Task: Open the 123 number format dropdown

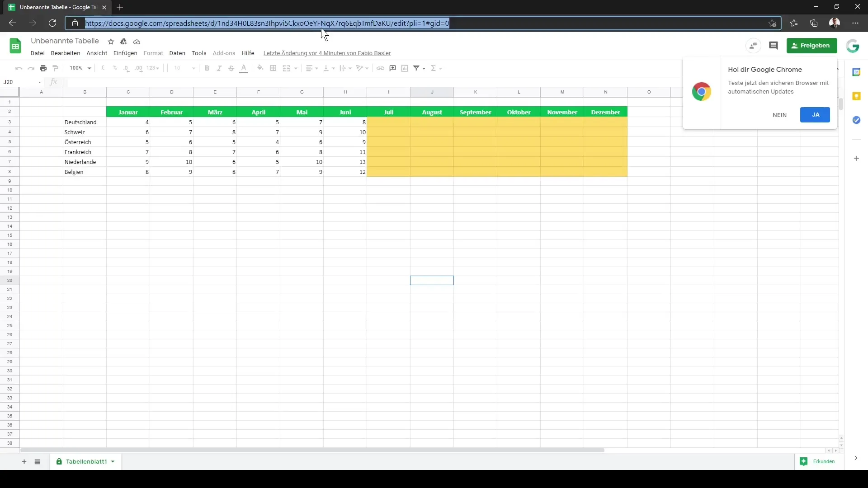Action: click(153, 68)
